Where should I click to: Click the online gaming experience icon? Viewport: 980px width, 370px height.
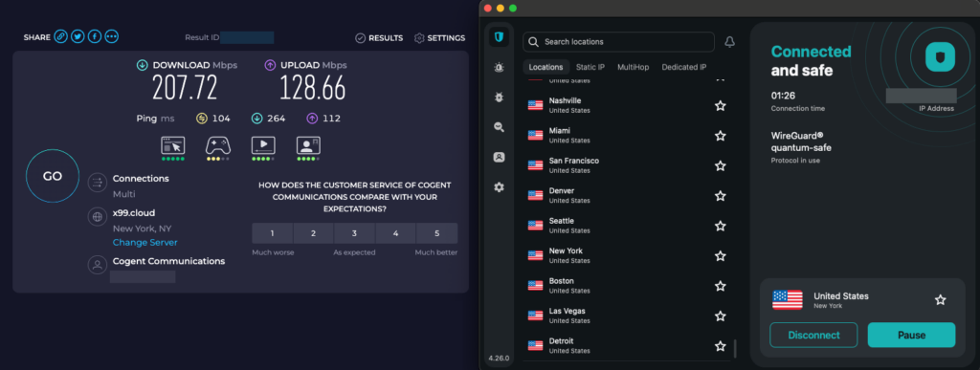tap(218, 145)
